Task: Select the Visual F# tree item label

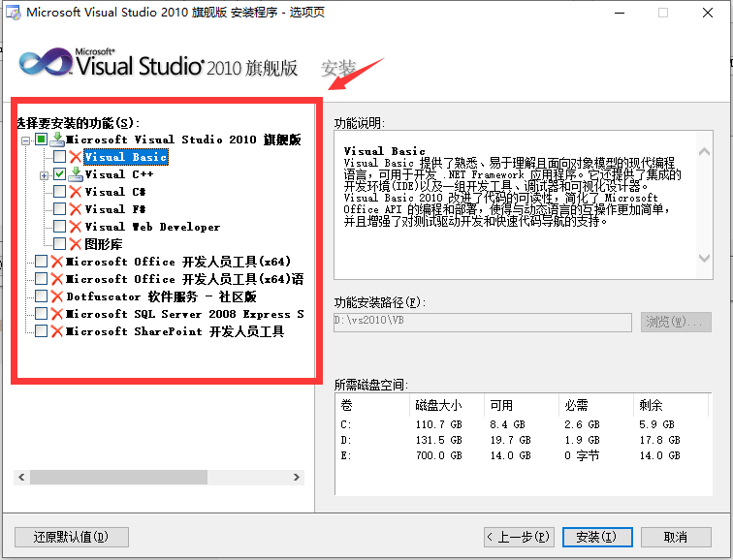Action: pos(115,209)
